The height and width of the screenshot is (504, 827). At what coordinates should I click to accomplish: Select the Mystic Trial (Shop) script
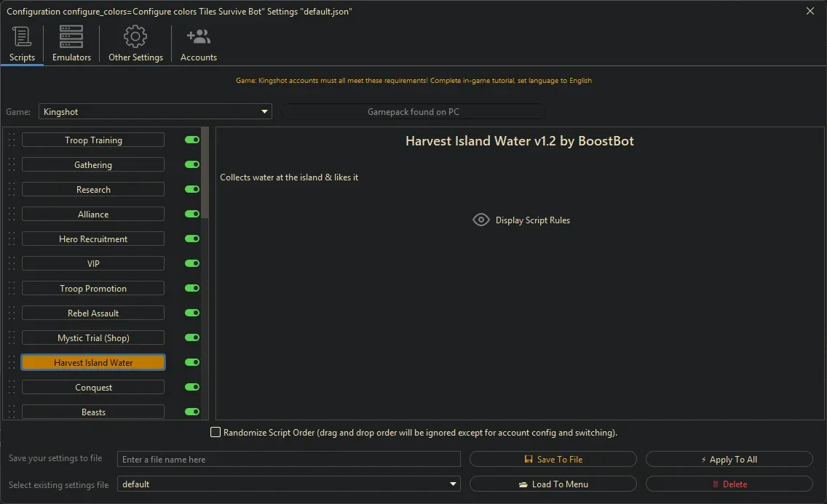[x=93, y=337]
